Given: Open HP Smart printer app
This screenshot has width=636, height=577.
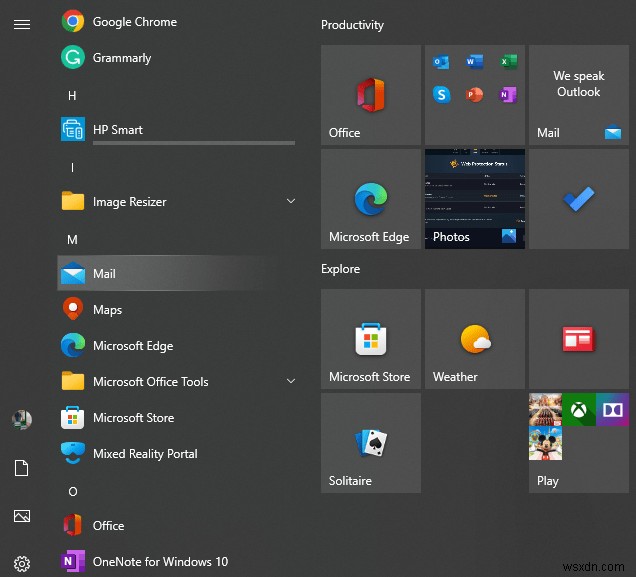Looking at the screenshot, I should 178,129.
